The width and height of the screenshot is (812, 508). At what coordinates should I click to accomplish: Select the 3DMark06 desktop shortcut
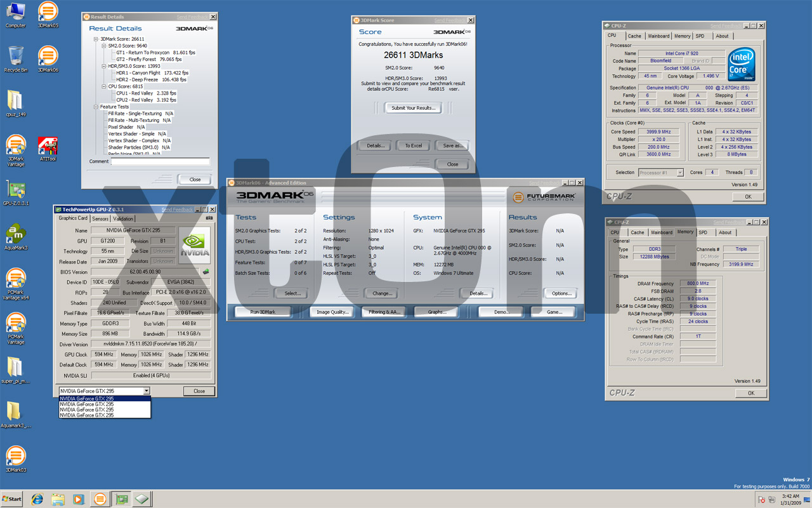(48, 60)
